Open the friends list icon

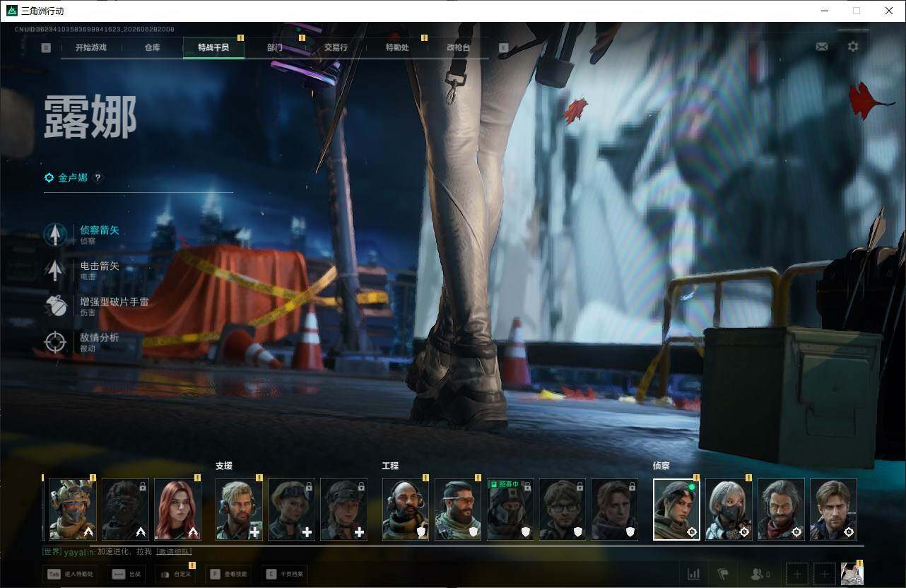click(760, 574)
